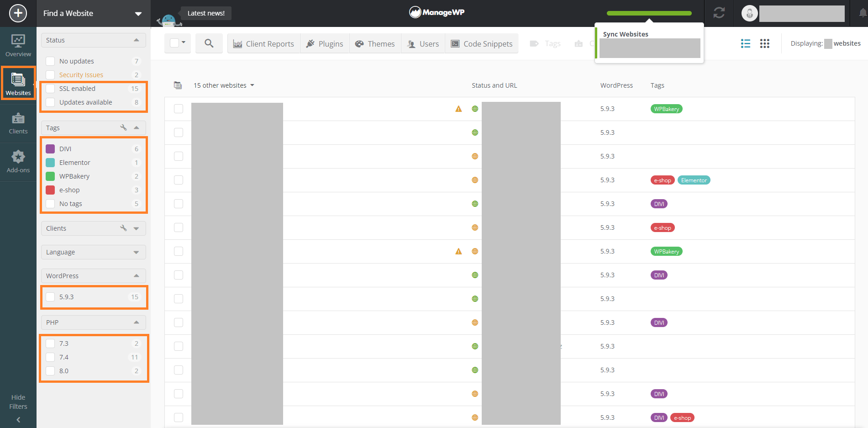Click the robot mascot icon
The image size is (868, 428).
[168, 20]
